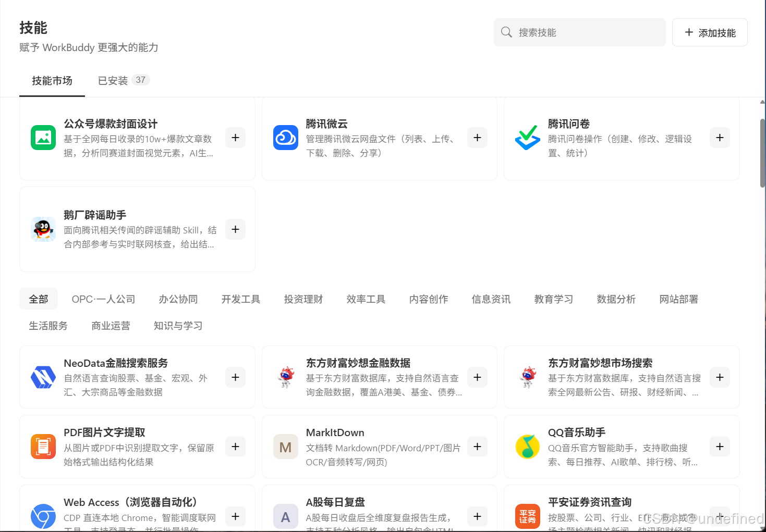Open the QQ音乐助手 card title
The height and width of the screenshot is (532, 766).
tap(577, 432)
